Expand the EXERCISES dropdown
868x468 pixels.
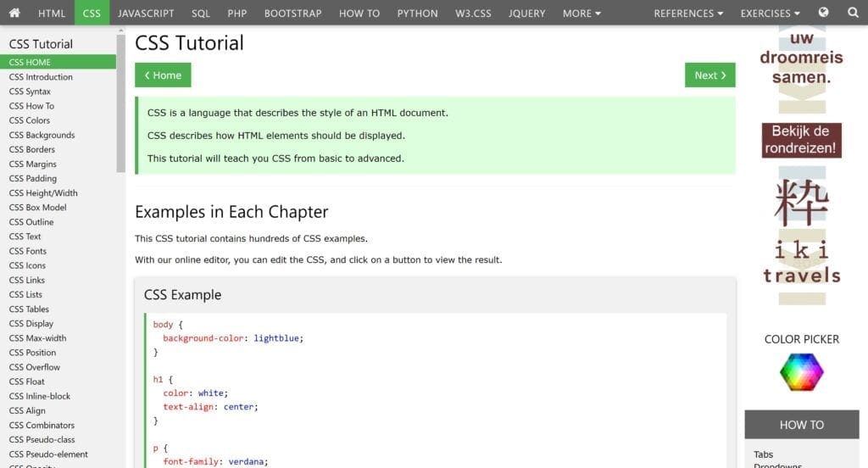point(770,13)
